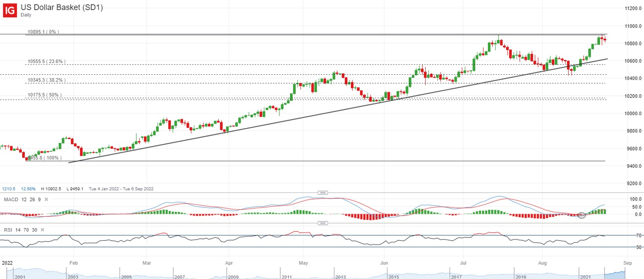
Task: Click the MACD parameter value 12
Action: click(23, 200)
